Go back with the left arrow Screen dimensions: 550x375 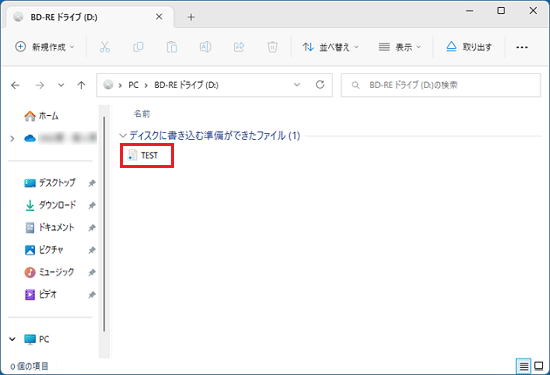pos(15,85)
